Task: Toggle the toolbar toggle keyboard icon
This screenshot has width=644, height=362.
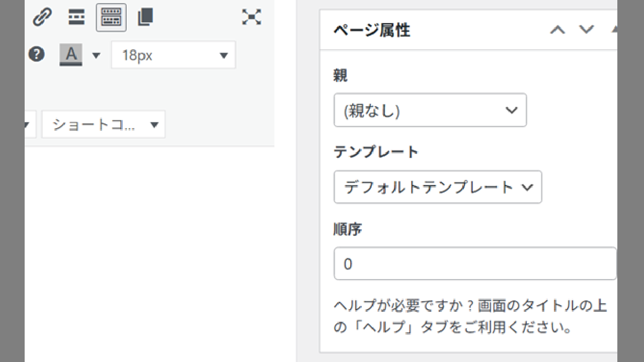Action: click(x=111, y=18)
